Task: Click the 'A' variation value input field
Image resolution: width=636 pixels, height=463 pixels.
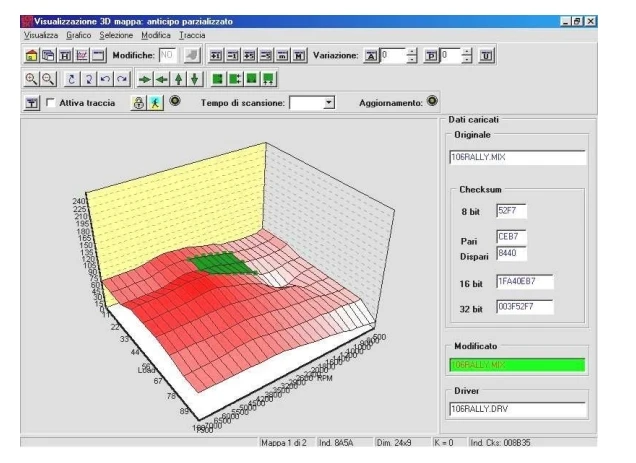Action: click(393, 56)
